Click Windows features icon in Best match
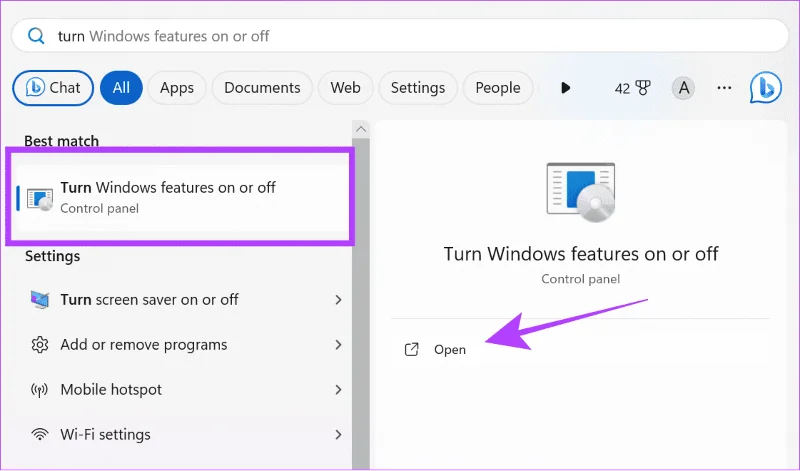The height and width of the screenshot is (471, 800). [x=40, y=199]
